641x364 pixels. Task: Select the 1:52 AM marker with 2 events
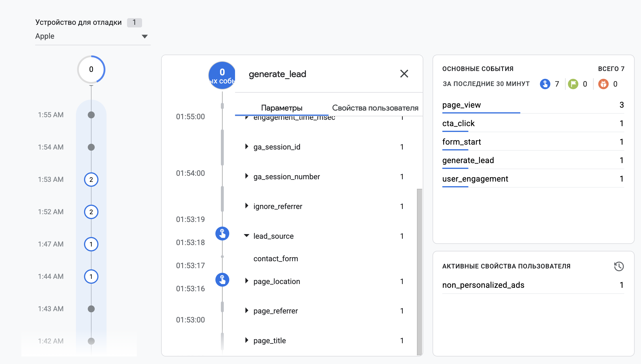(91, 212)
